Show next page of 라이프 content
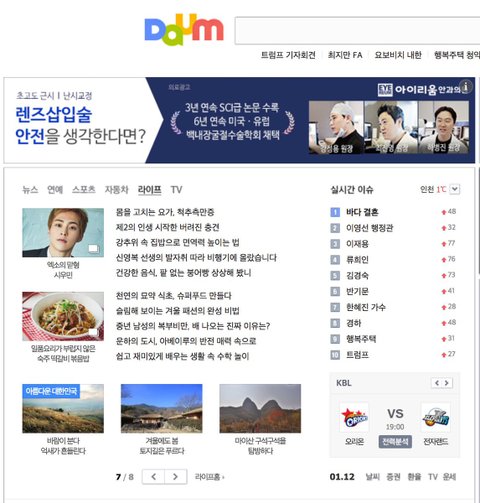The height and width of the screenshot is (503, 480). 175,477
